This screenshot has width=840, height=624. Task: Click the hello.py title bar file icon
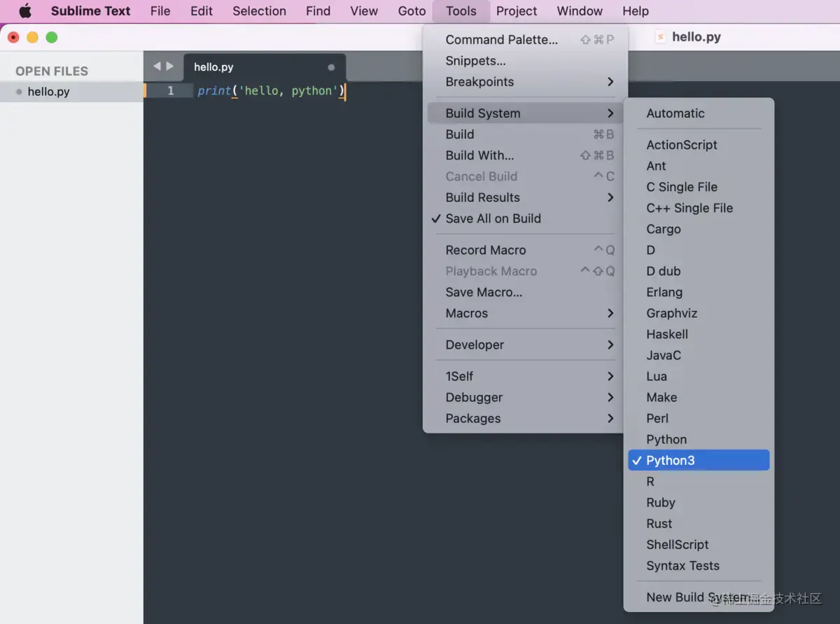[660, 37]
